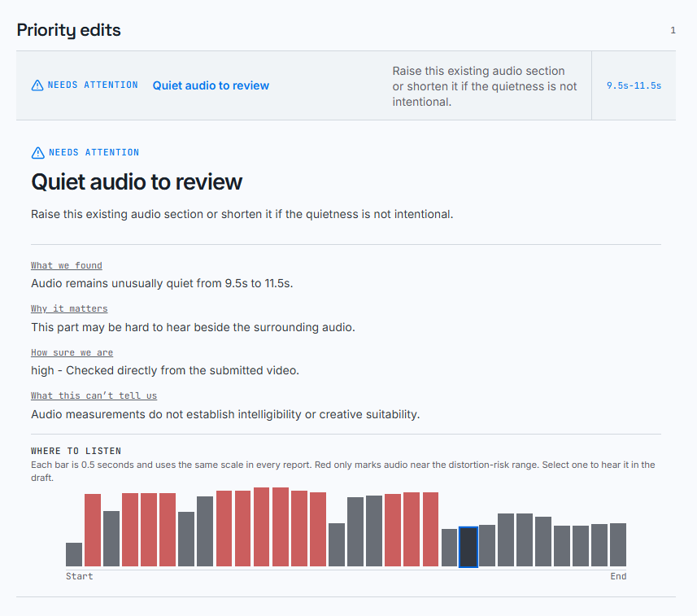Screen dimensions: 697x616
Task: Select the first red bar in the chart
Action: [93, 531]
